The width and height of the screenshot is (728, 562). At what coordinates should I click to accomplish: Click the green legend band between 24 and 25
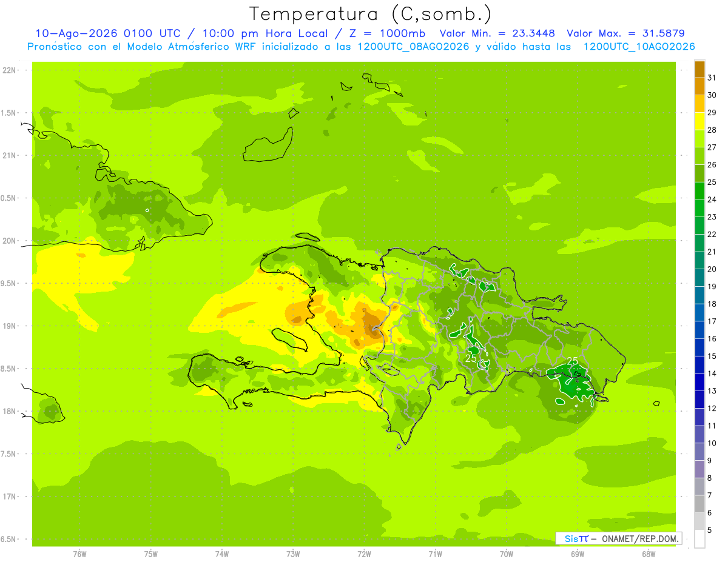(x=699, y=191)
